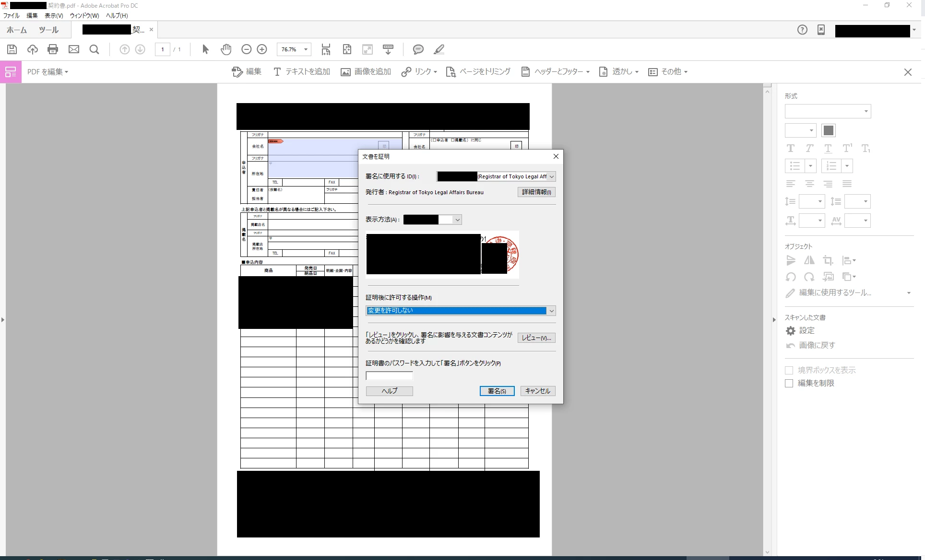
Task: Click the save file icon
Action: (12, 49)
